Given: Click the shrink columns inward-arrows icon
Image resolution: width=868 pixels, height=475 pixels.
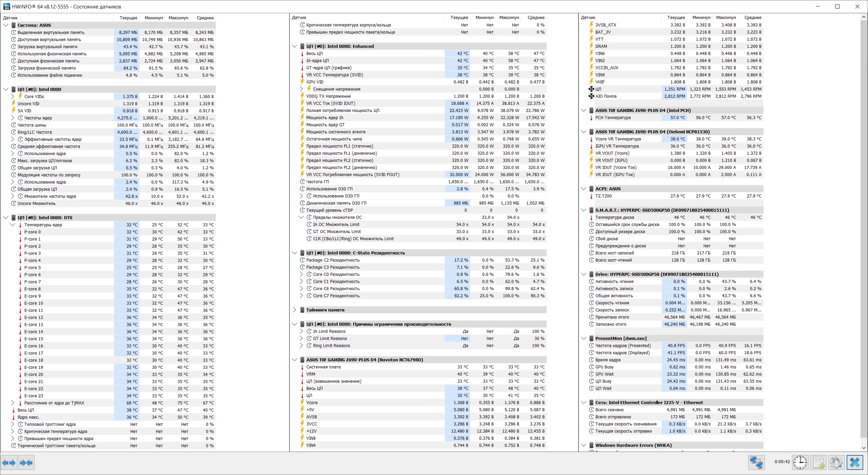Looking at the screenshot, I should tap(26, 463).
